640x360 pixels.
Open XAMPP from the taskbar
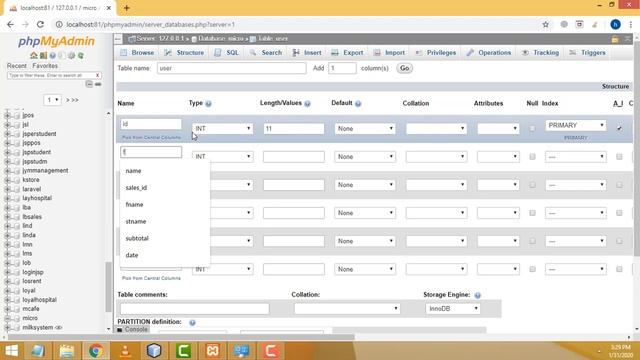(213, 351)
